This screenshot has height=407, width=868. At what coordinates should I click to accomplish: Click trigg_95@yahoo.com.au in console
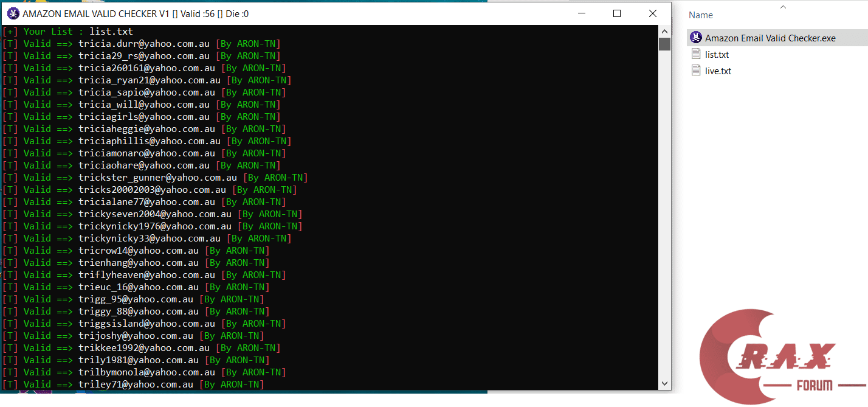pos(136,299)
